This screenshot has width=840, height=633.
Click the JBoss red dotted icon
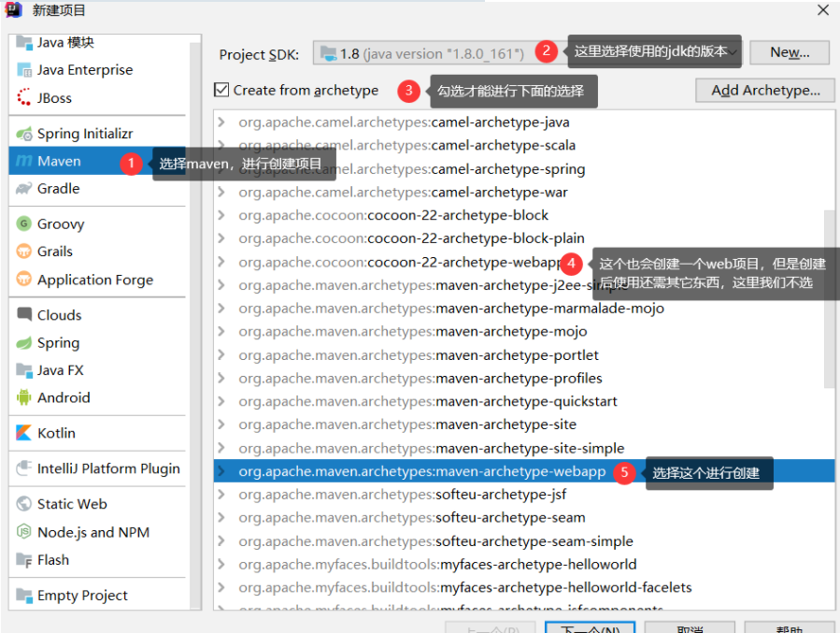coord(23,97)
